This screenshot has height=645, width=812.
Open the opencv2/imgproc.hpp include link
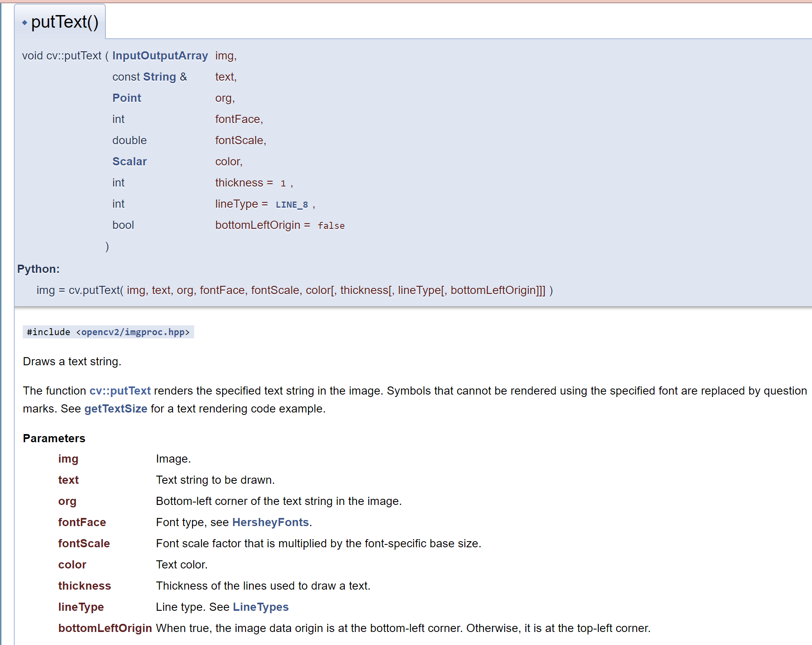[133, 332]
